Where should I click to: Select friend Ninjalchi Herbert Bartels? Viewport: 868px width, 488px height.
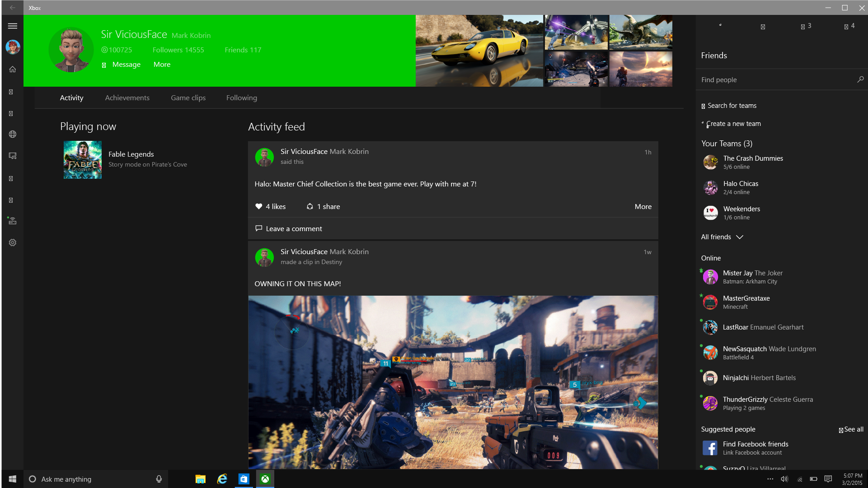(x=782, y=378)
